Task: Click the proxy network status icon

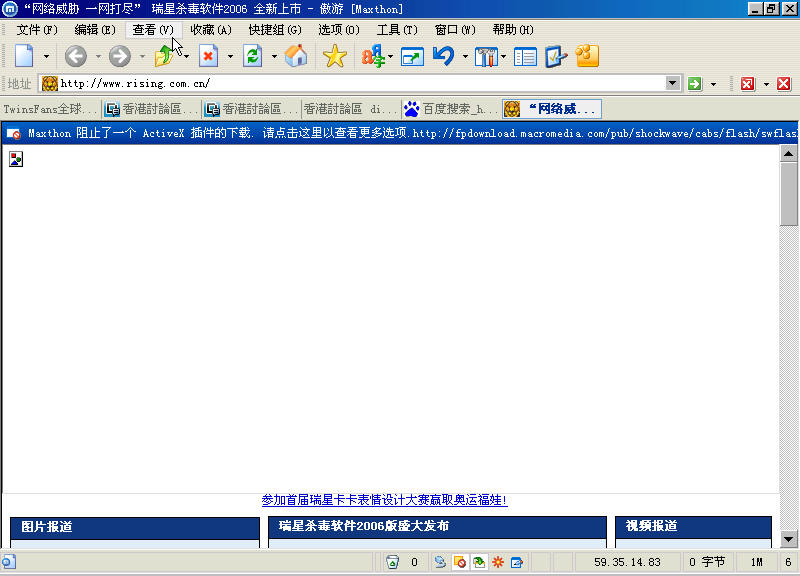Action: [440, 562]
